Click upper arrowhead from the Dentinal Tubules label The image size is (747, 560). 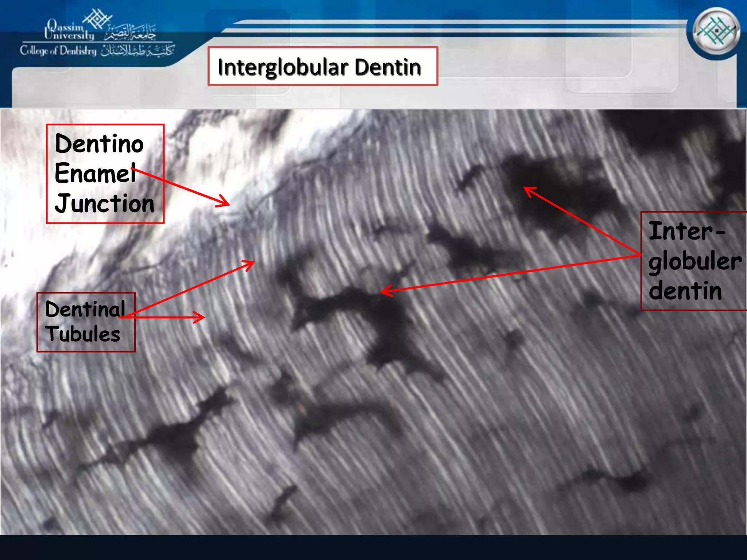point(251,263)
